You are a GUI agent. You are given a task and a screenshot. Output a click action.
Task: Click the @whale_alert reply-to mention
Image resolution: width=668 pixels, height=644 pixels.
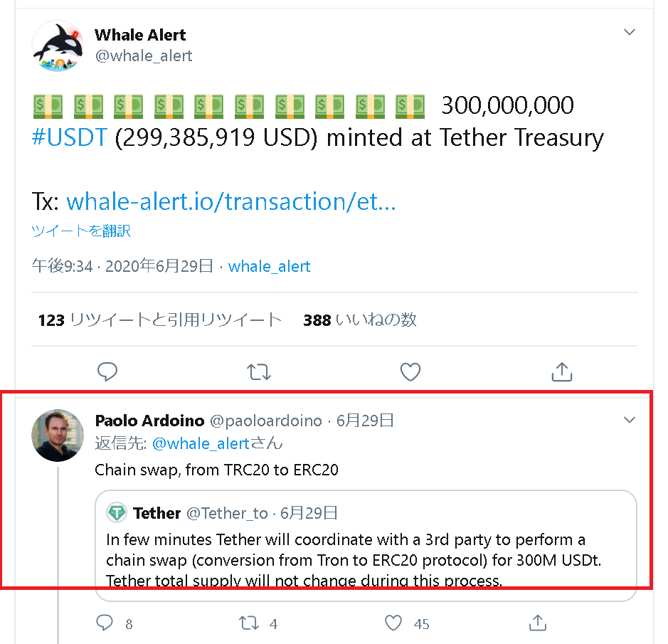click(x=201, y=443)
